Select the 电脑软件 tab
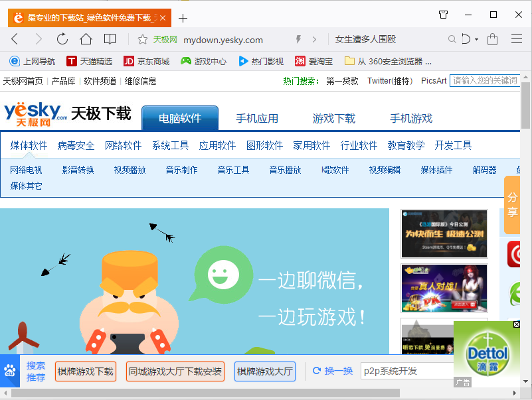532x400 pixels. (x=180, y=118)
